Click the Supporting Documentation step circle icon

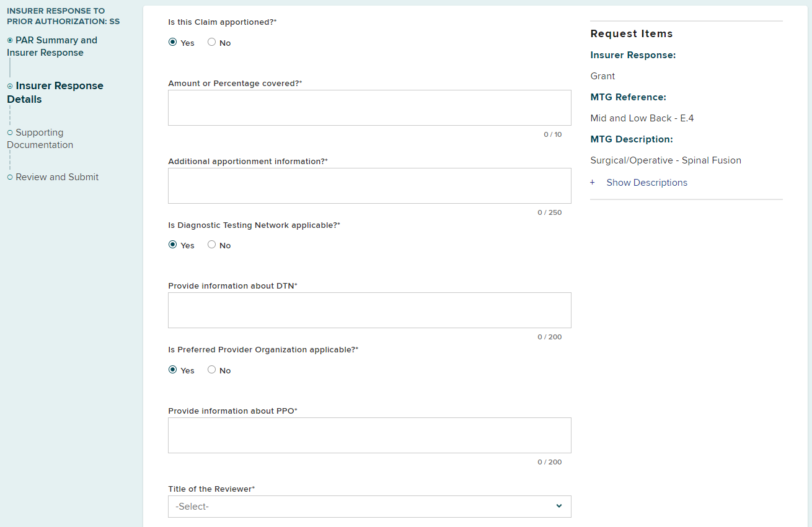point(10,133)
